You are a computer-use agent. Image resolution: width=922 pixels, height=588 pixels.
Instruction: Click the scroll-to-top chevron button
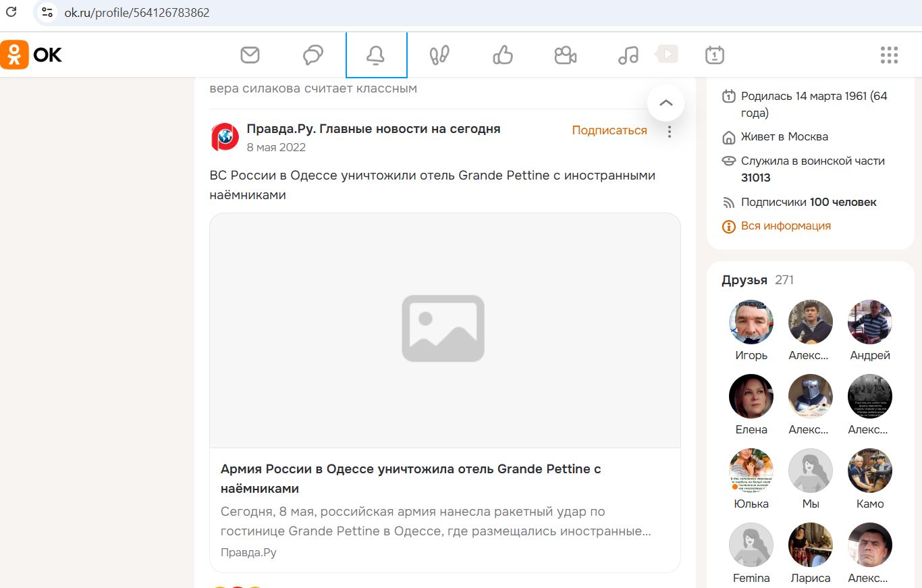pyautogui.click(x=666, y=103)
